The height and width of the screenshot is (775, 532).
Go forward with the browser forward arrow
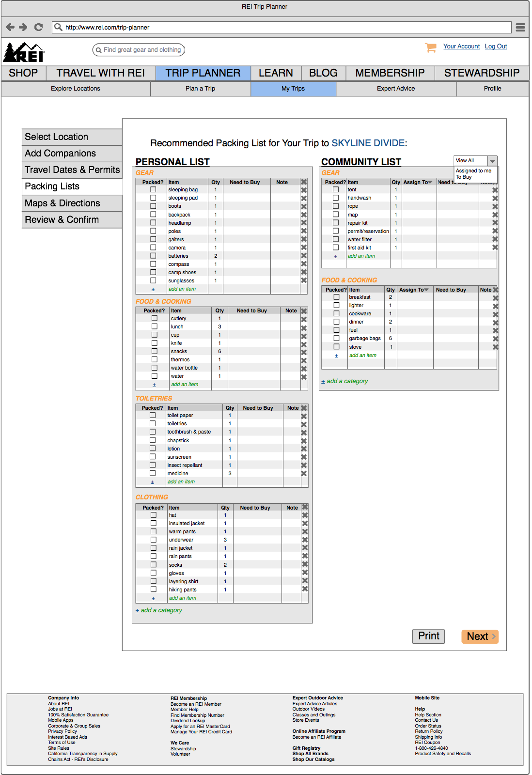23,27
